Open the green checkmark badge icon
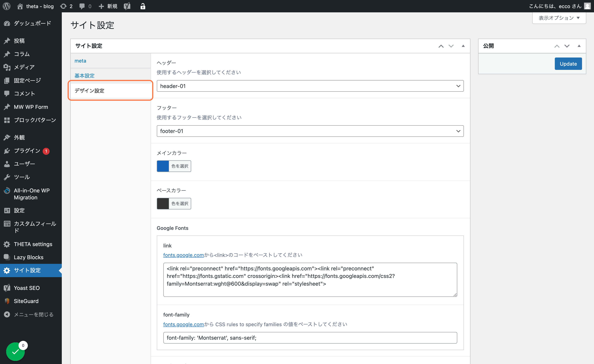The width and height of the screenshot is (594, 364). point(15,351)
